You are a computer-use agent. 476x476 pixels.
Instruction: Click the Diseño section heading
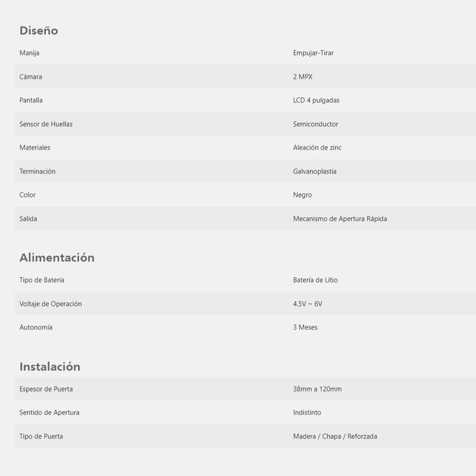39,31
